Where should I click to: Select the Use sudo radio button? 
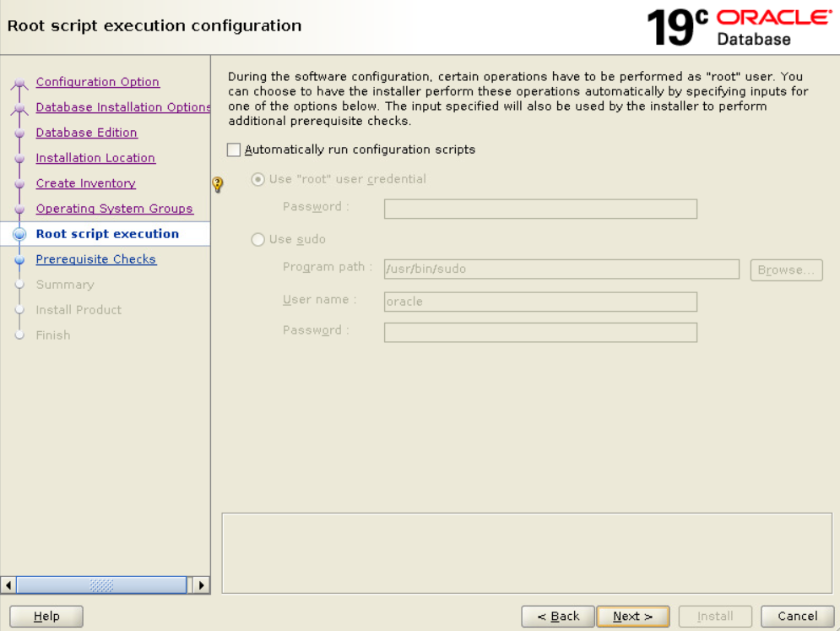[257, 239]
